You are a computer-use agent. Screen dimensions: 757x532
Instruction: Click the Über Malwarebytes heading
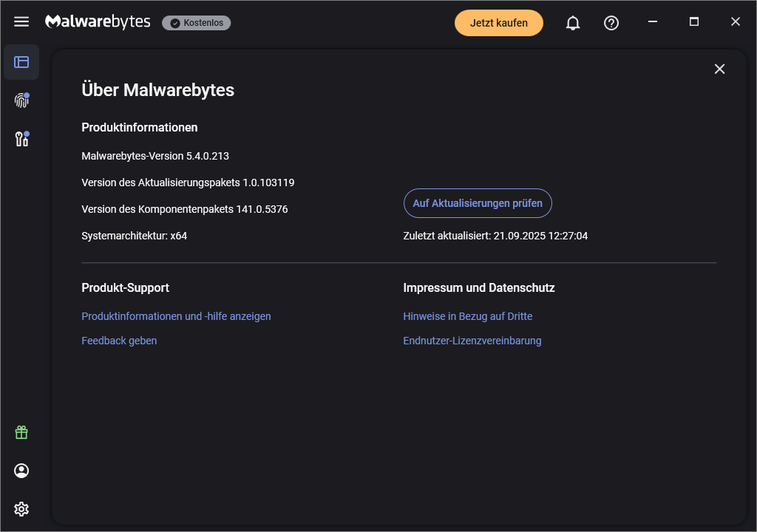(158, 90)
